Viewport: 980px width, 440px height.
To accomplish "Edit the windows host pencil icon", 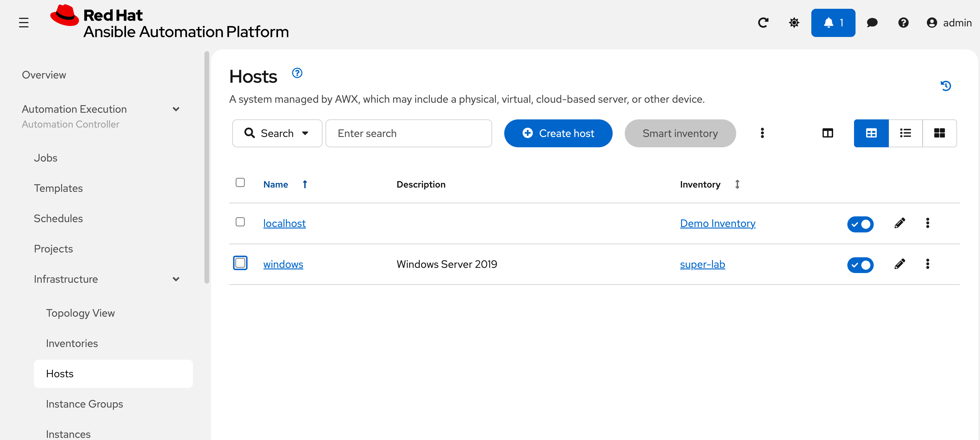I will pyautogui.click(x=899, y=264).
